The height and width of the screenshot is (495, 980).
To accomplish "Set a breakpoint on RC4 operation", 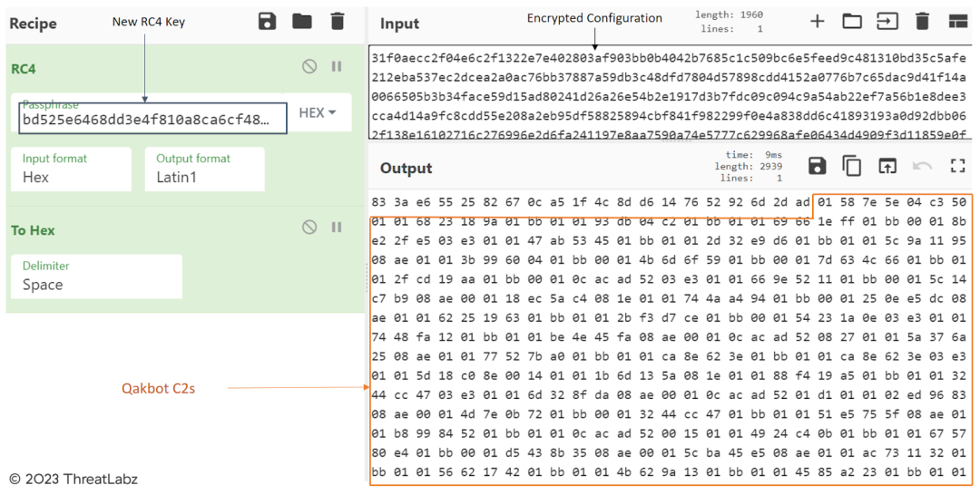I will (337, 66).
